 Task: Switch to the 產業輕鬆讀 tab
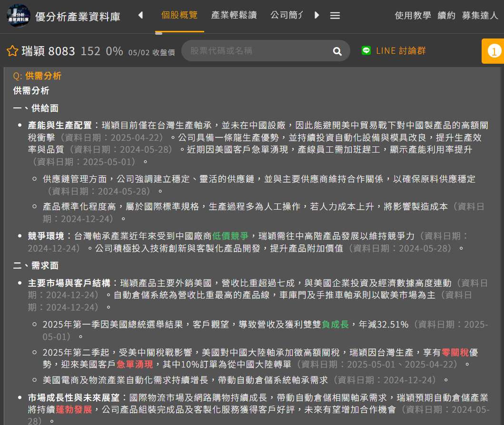(x=234, y=15)
